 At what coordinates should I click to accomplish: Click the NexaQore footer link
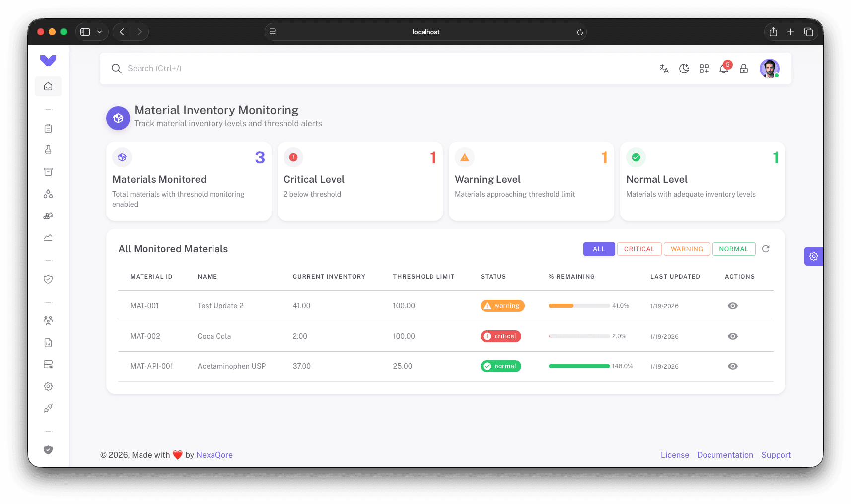pos(214,455)
